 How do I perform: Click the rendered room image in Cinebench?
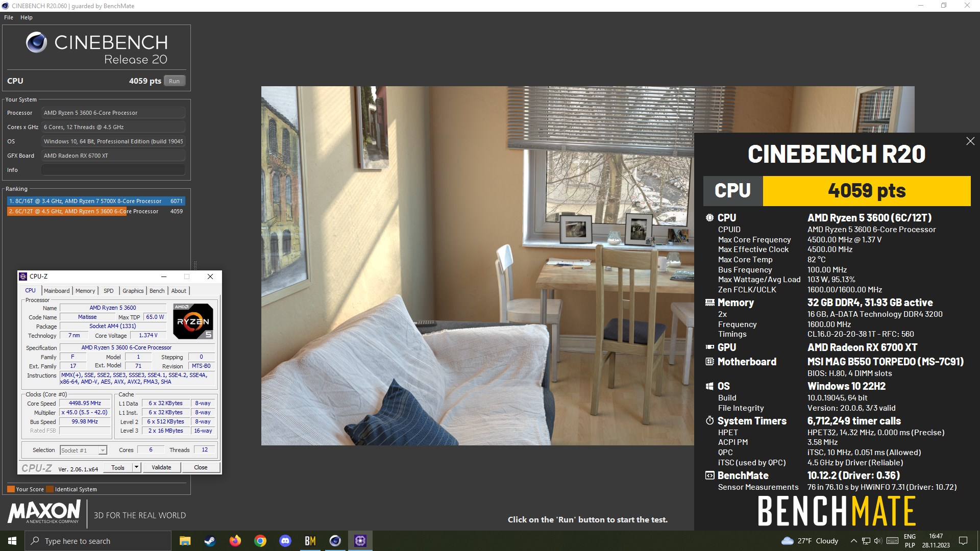click(x=477, y=265)
